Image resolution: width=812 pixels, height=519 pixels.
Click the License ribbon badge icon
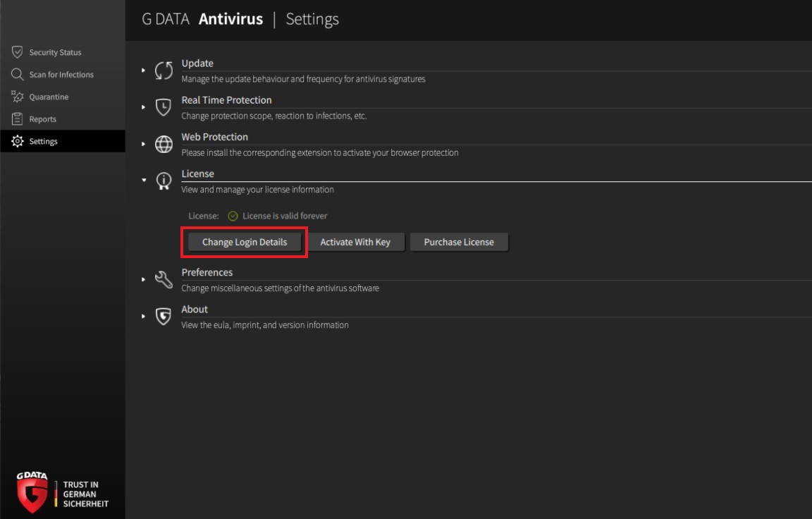tap(164, 181)
